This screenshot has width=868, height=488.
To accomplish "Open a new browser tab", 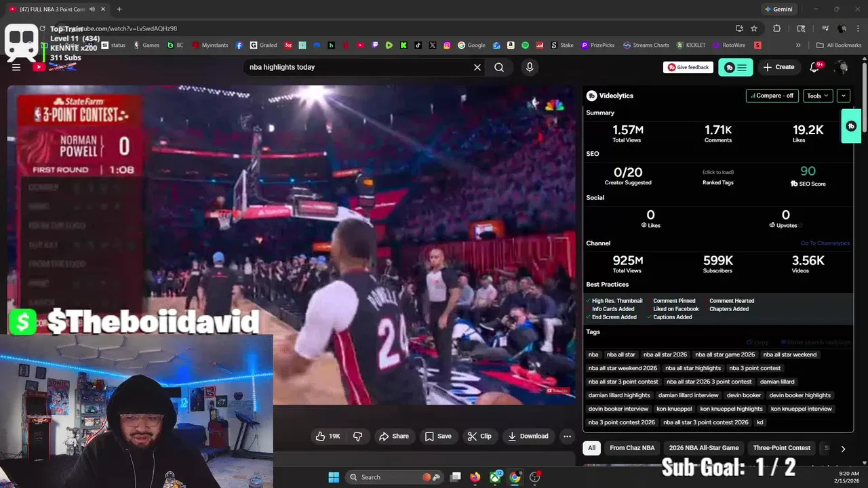I will [x=119, y=9].
